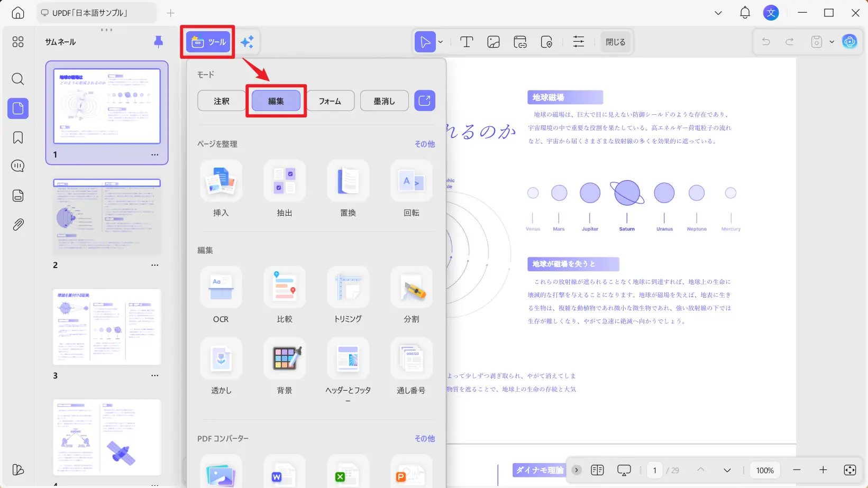Select the page 3 thumbnail
This screenshot has width=868, height=488.
(107, 327)
